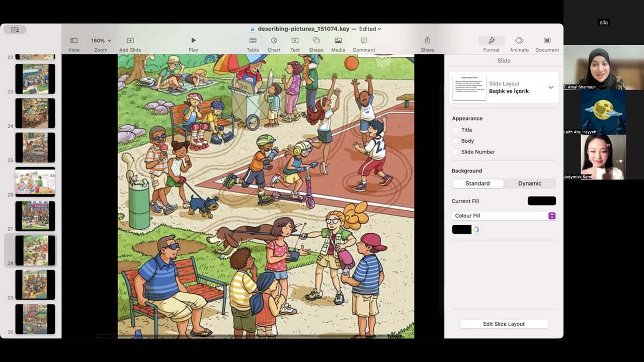Open the 150% zoom dropdown

pyautogui.click(x=101, y=41)
